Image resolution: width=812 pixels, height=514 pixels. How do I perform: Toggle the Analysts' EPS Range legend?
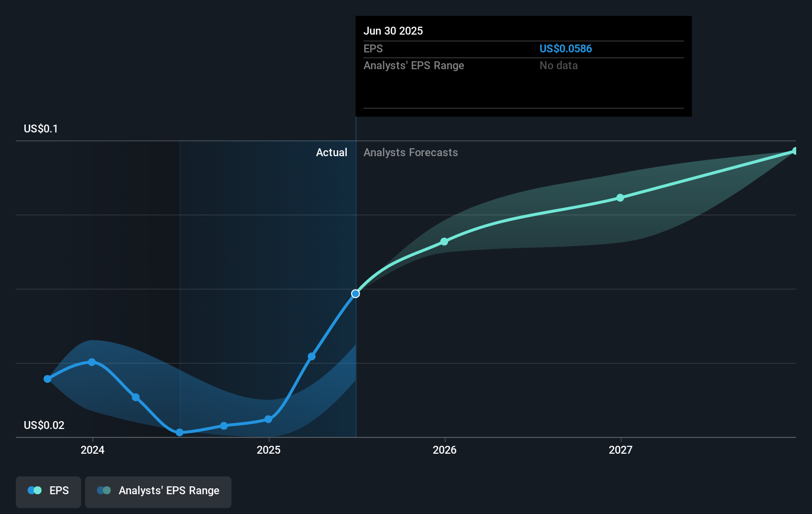158,492
